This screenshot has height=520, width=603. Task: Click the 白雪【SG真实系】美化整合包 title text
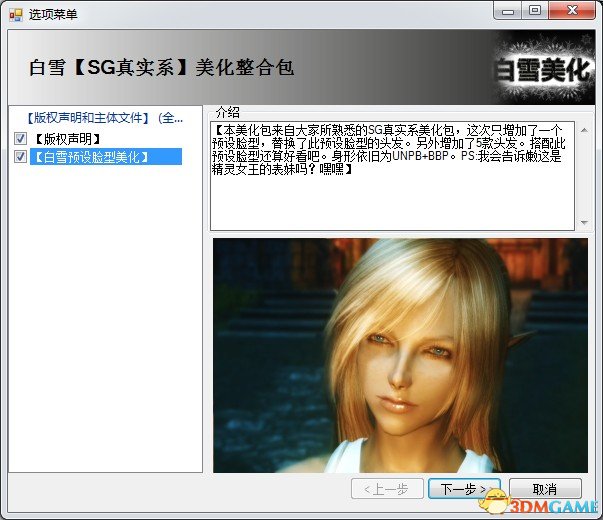162,68
